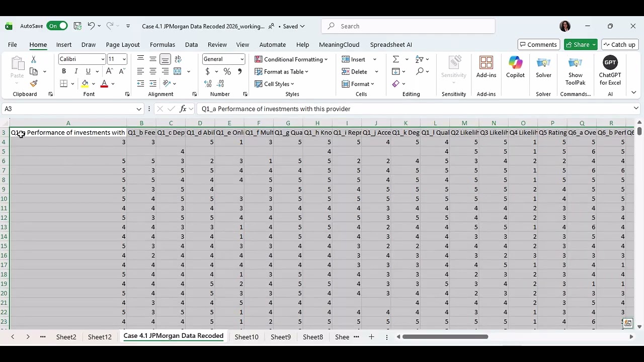Click the Clear eraser icon
The width and height of the screenshot is (644, 362).
[x=396, y=83]
